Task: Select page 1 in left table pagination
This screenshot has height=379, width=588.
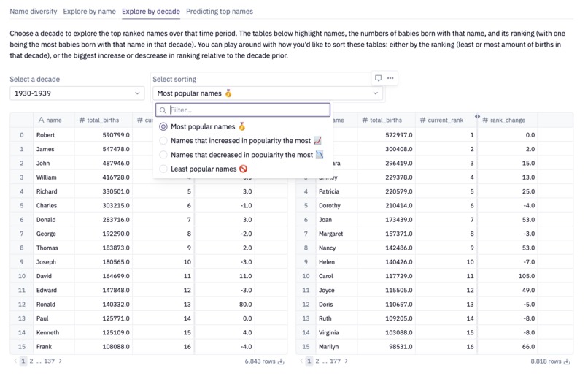Action: 23,361
